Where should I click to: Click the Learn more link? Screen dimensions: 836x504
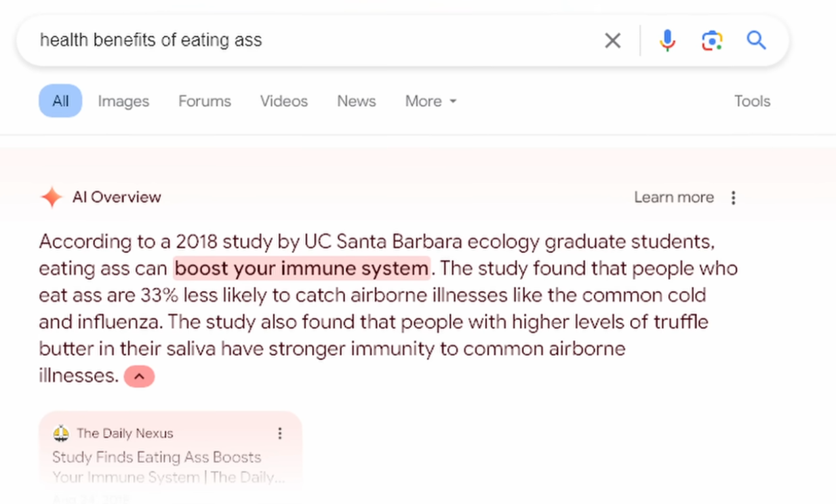point(673,197)
